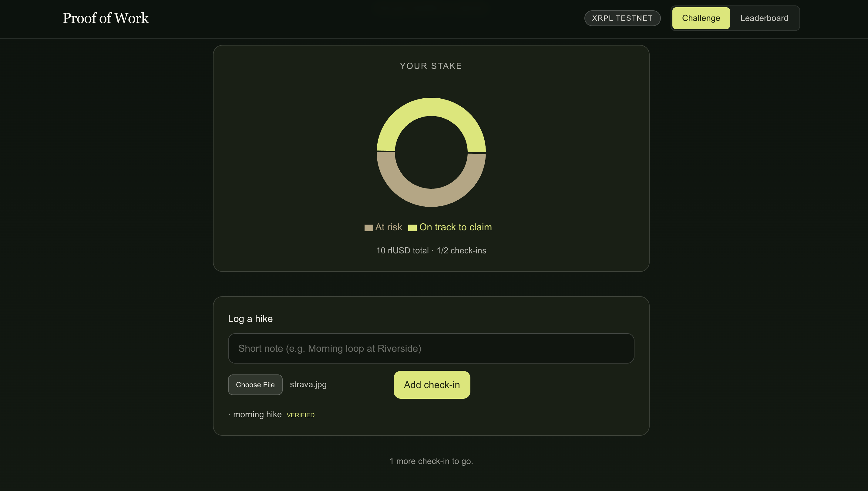This screenshot has width=868, height=491.
Task: Toggle the On track to claim label
Action: (455, 227)
